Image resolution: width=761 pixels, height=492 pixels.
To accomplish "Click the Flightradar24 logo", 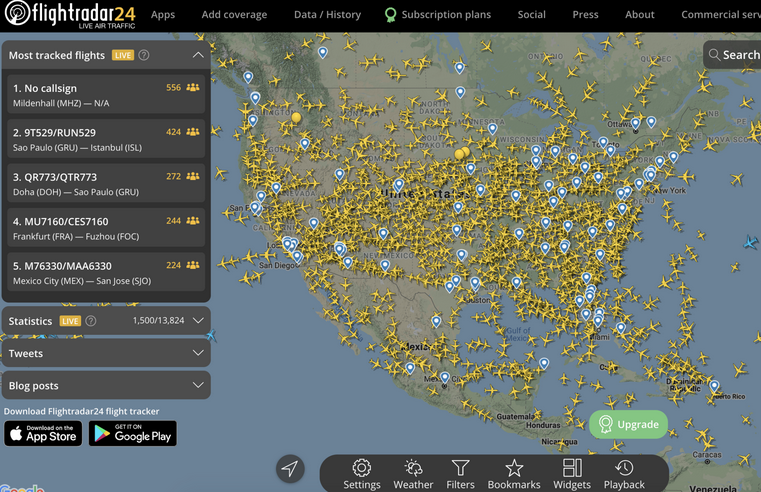I will click(x=70, y=15).
